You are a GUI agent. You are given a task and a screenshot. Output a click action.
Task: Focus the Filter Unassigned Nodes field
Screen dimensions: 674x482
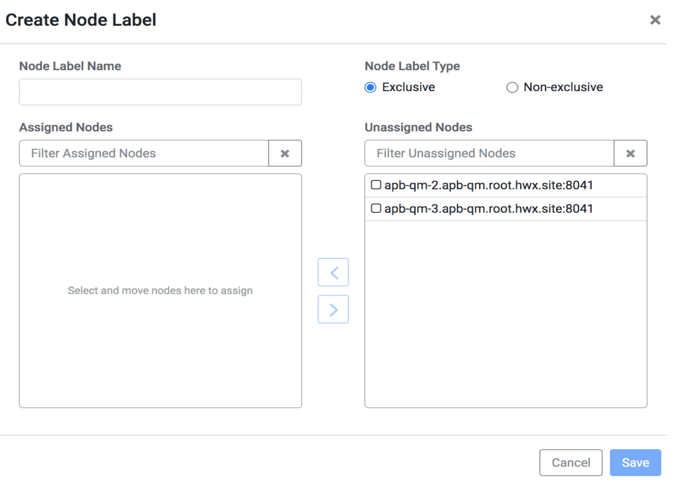click(489, 153)
